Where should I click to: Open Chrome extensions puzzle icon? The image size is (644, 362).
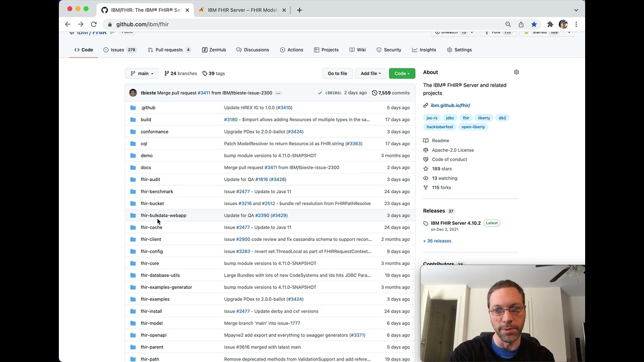click(550, 24)
